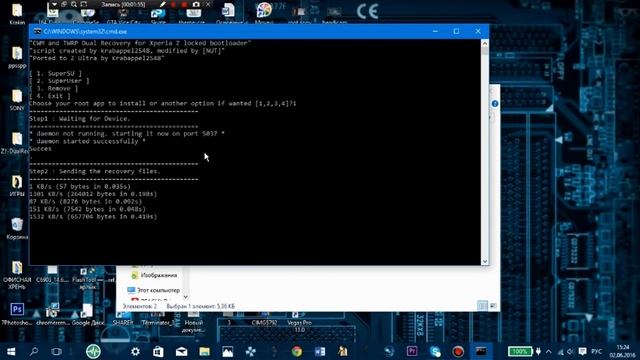Open Windows Store on taskbar
The width and height of the screenshot is (640, 360).
[x=158, y=351]
